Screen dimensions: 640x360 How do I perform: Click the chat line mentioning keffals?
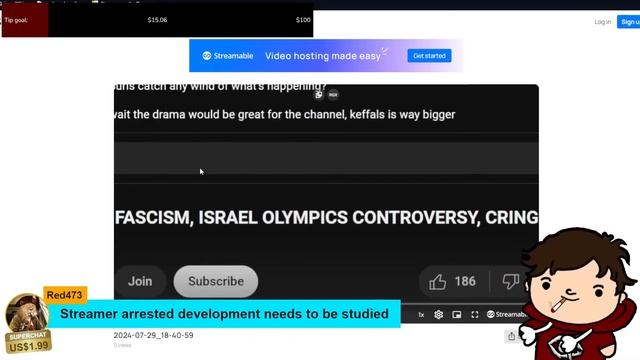[285, 115]
